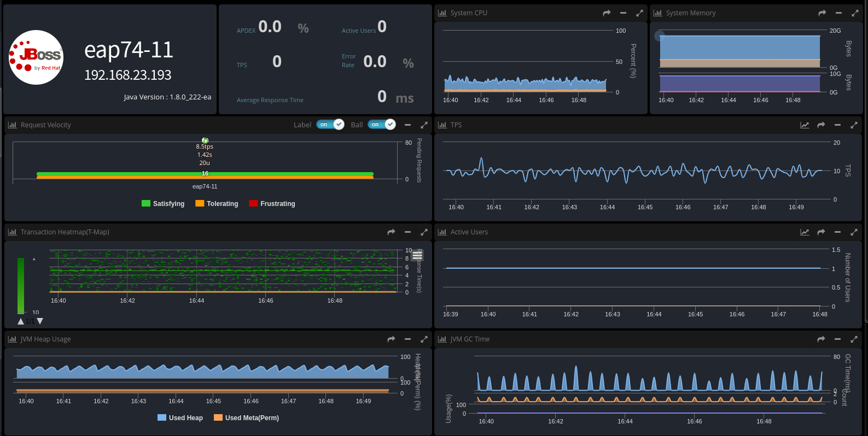
Task: Open the Transaction Heatmap hamburger menu
Action: point(417,255)
